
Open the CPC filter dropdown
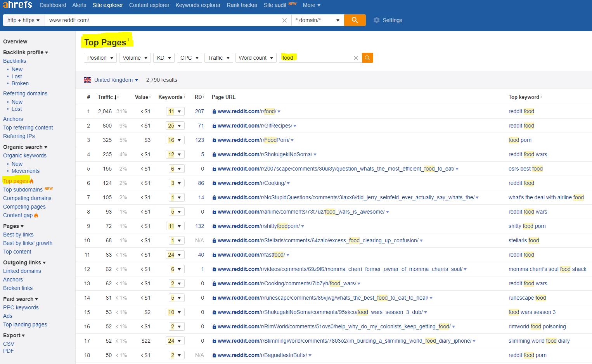pyautogui.click(x=189, y=58)
